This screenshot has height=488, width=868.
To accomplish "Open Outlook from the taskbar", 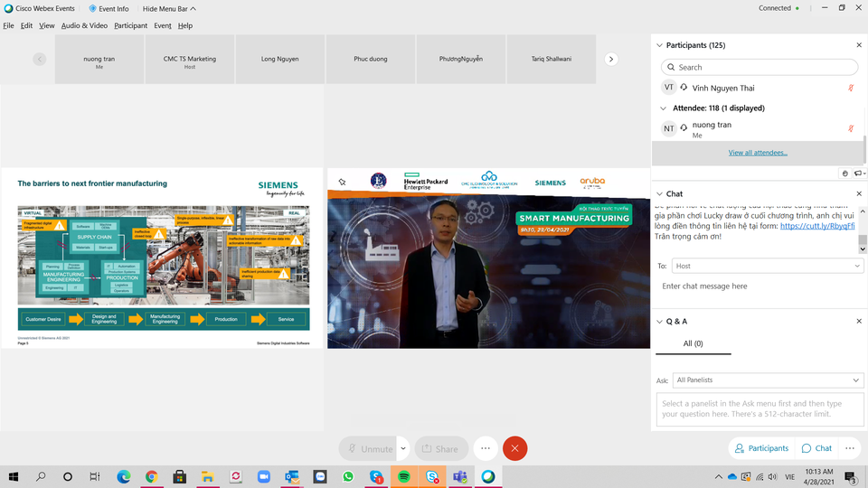I will click(x=292, y=476).
